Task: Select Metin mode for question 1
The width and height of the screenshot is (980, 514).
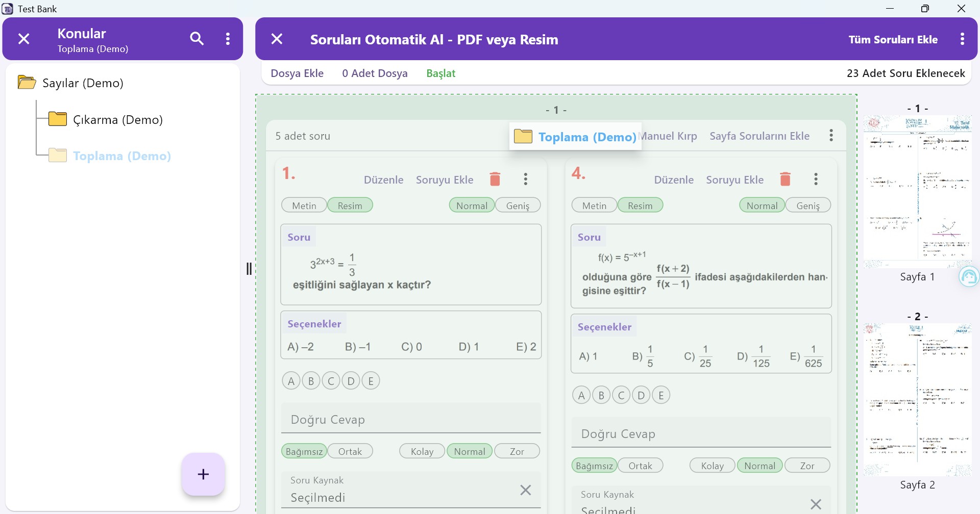Action: [x=304, y=205]
